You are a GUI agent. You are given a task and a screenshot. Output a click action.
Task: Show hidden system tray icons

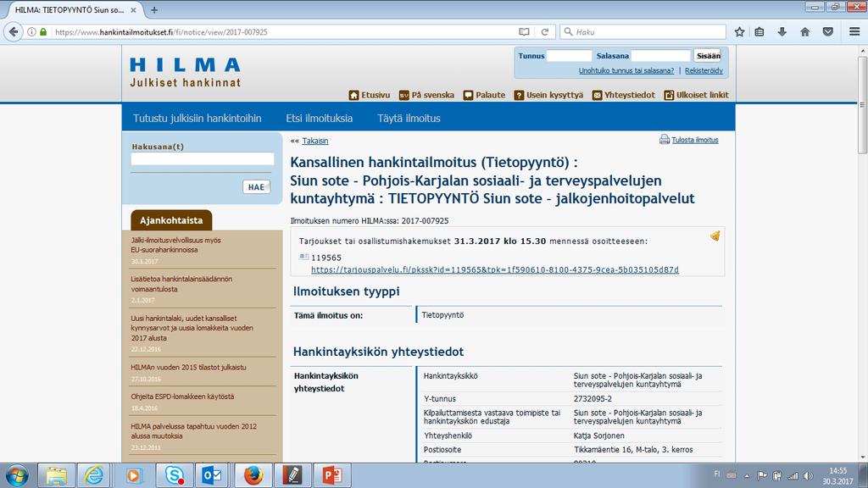point(746,476)
